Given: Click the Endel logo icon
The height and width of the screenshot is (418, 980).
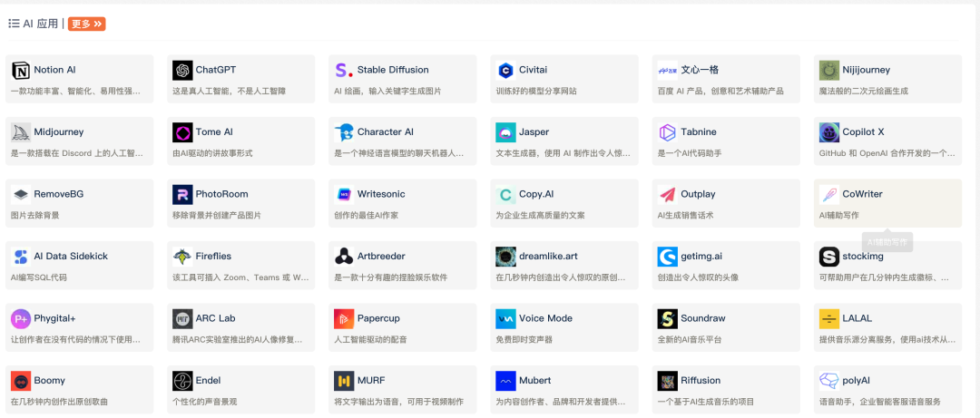Looking at the screenshot, I should click(x=182, y=381).
